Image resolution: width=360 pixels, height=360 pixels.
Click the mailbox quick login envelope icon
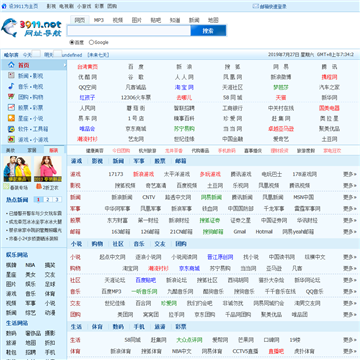pyautogui.click(x=255, y=6)
